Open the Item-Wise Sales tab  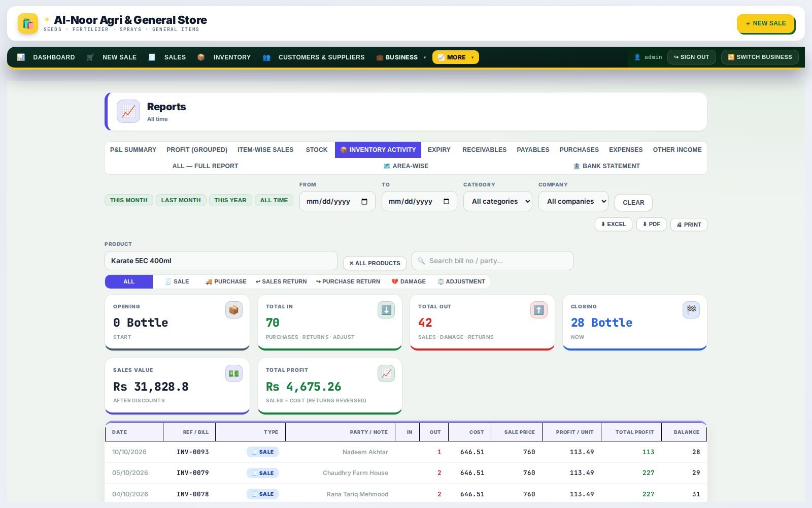tap(265, 150)
